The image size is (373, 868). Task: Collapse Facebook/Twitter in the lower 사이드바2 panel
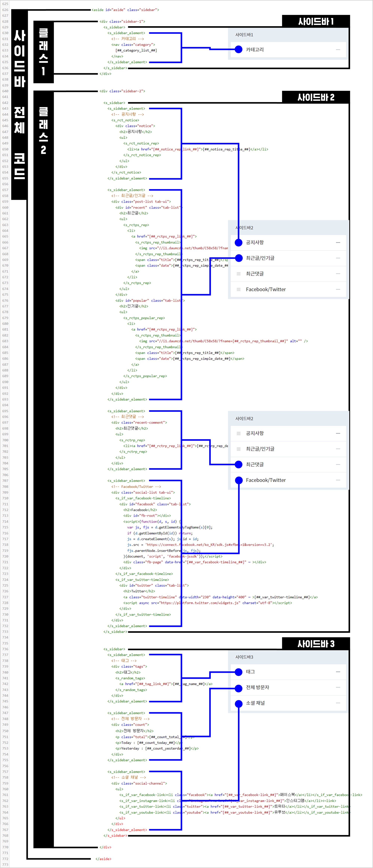pos(338,480)
